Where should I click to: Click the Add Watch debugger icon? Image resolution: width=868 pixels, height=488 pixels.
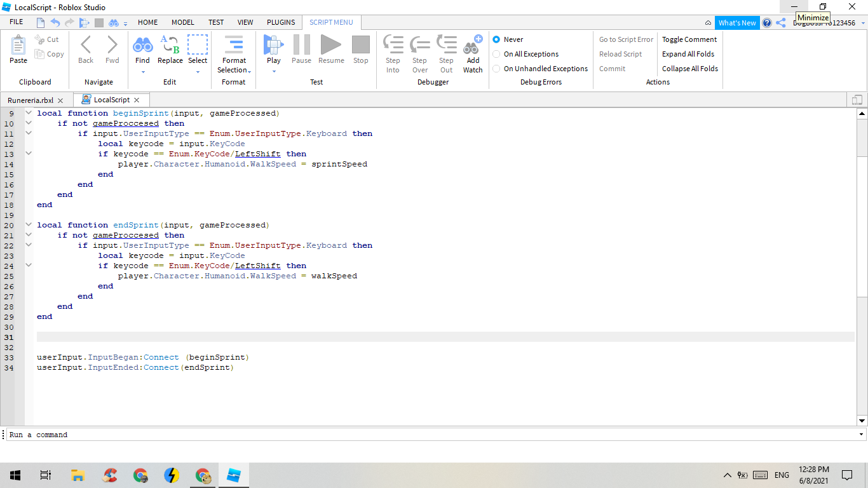(x=472, y=46)
